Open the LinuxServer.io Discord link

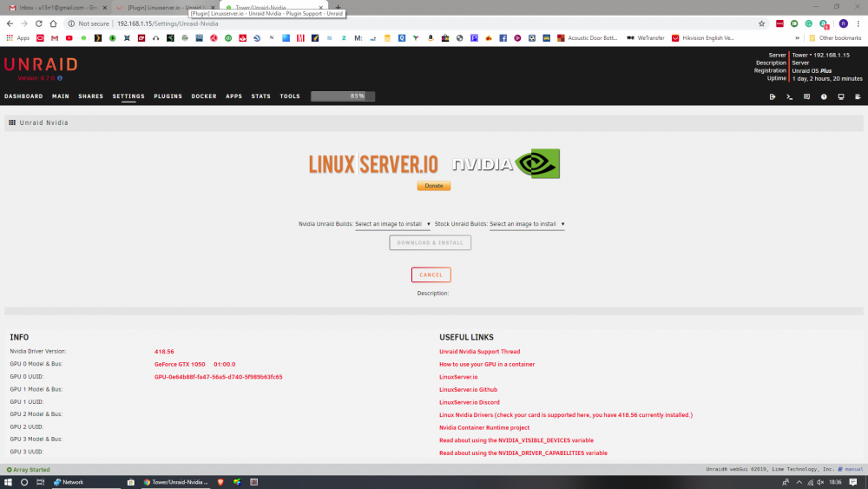click(470, 403)
